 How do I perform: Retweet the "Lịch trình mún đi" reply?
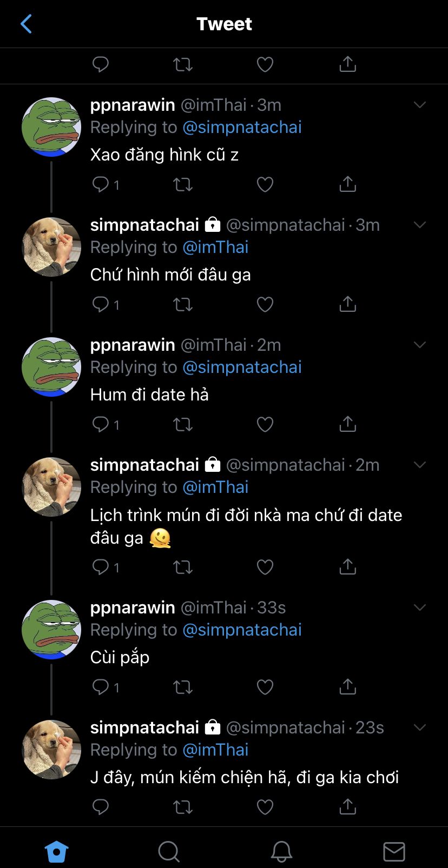(182, 567)
